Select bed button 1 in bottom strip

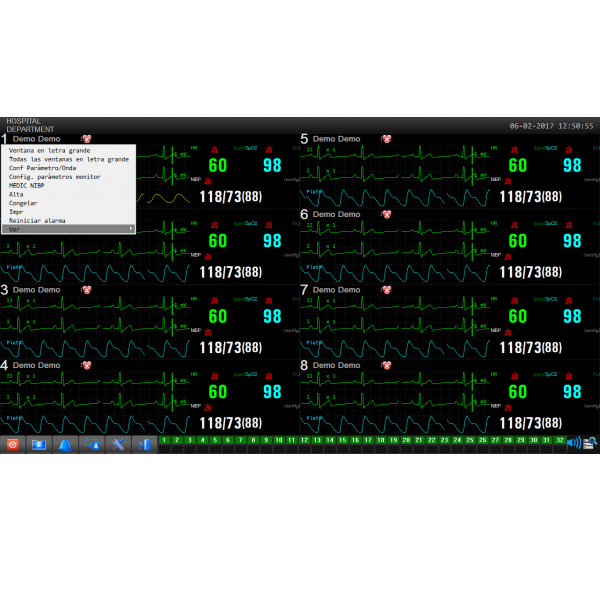pos(164,440)
